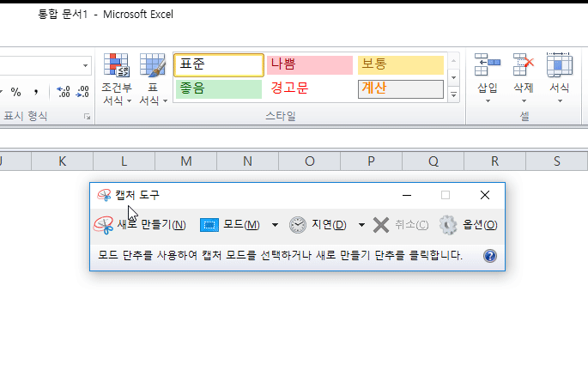
Task: Select column N header
Action: 247,161
